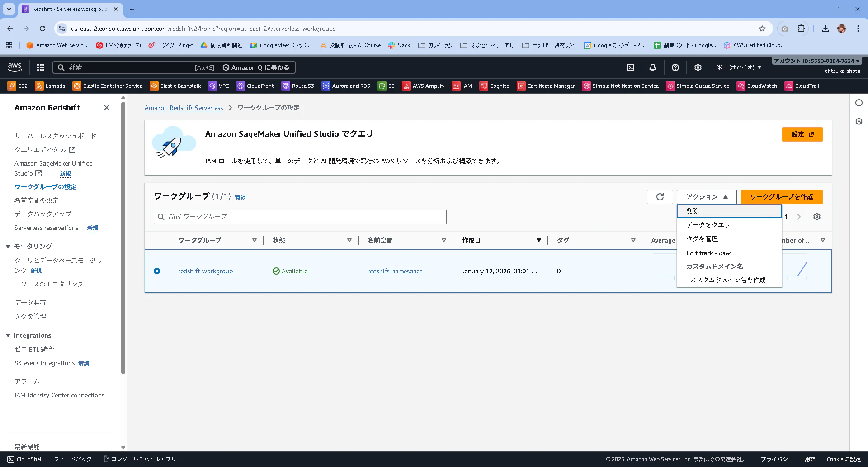Image resolution: width=868 pixels, height=467 pixels.
Task: Ask Amazon Q in search bar
Action: [x=256, y=67]
